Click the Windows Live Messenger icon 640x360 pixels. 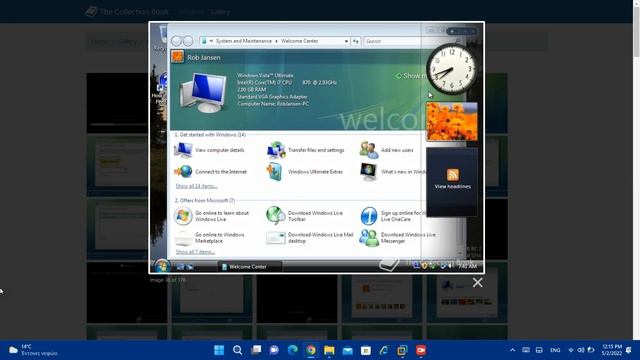click(x=369, y=238)
